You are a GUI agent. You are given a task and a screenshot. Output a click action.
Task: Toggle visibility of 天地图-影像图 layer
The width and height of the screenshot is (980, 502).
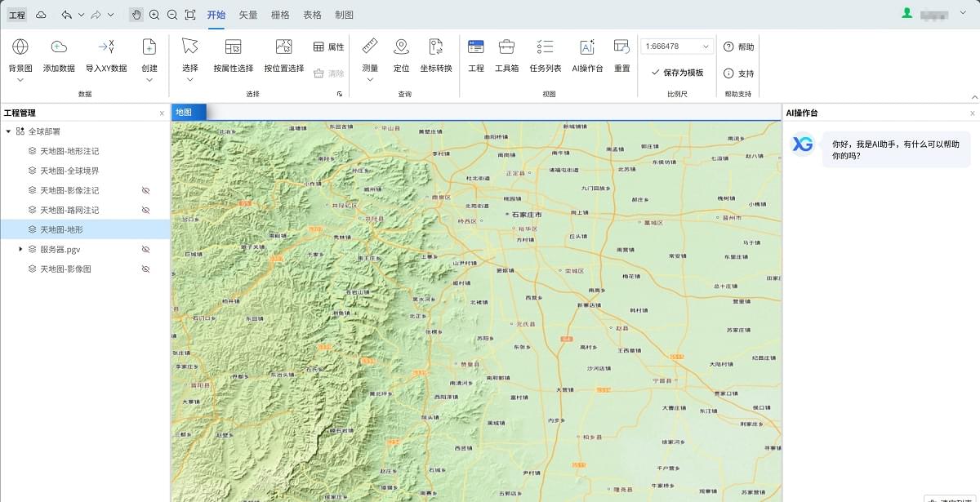pyautogui.click(x=146, y=269)
